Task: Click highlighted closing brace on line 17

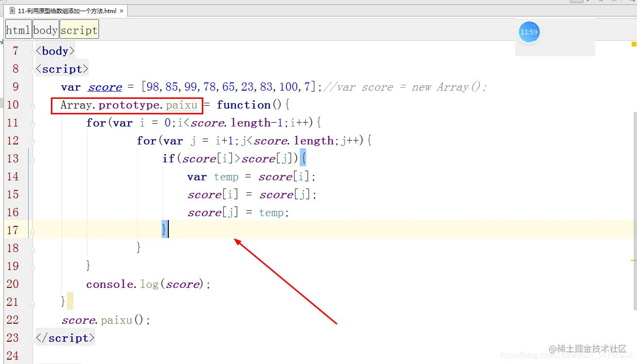Action: click(165, 229)
